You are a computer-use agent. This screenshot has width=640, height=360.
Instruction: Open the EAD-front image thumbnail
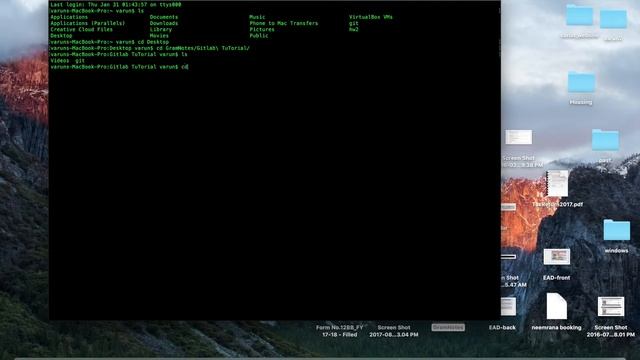tap(556, 257)
